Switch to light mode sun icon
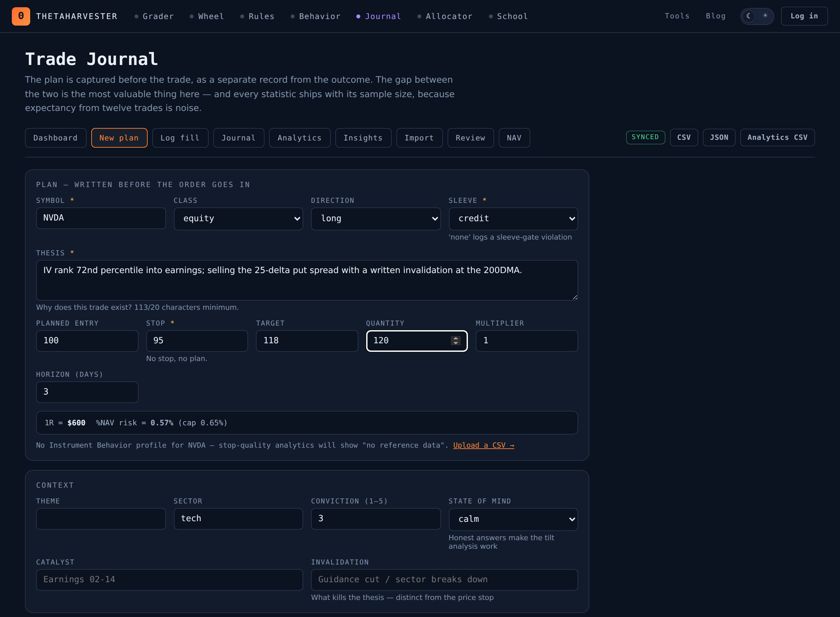Viewport: 840px width, 617px height. click(765, 16)
